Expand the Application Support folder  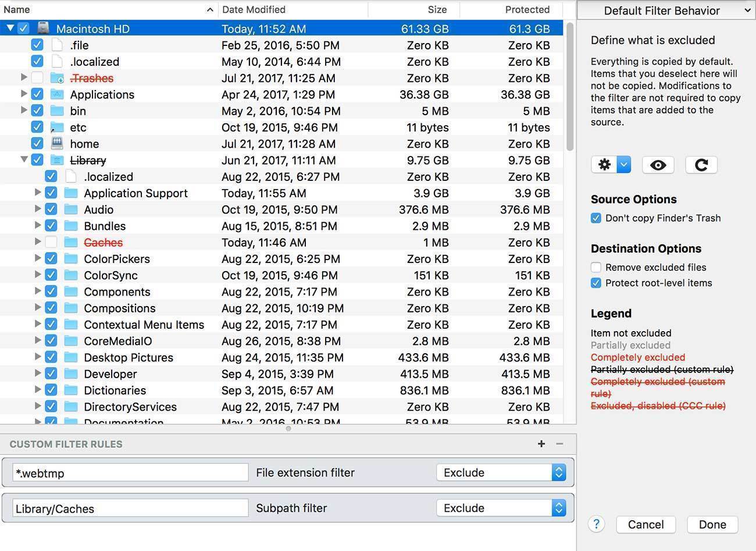click(x=38, y=193)
